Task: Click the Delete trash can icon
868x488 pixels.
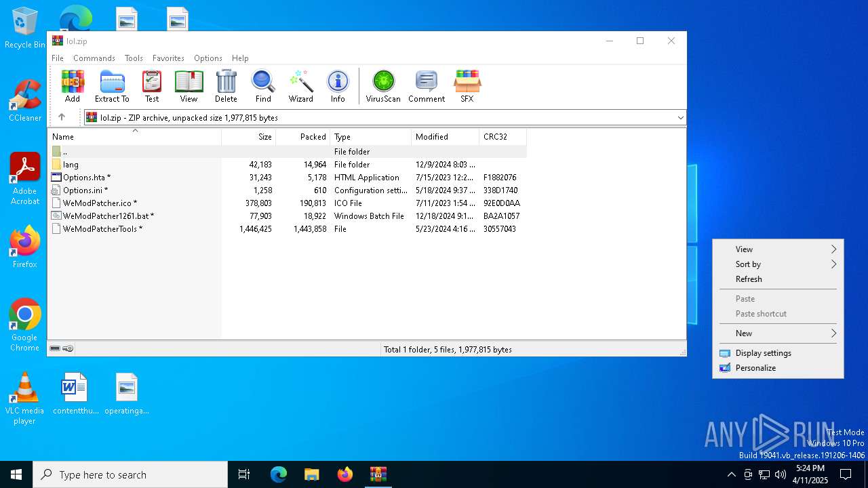Action: click(x=226, y=86)
